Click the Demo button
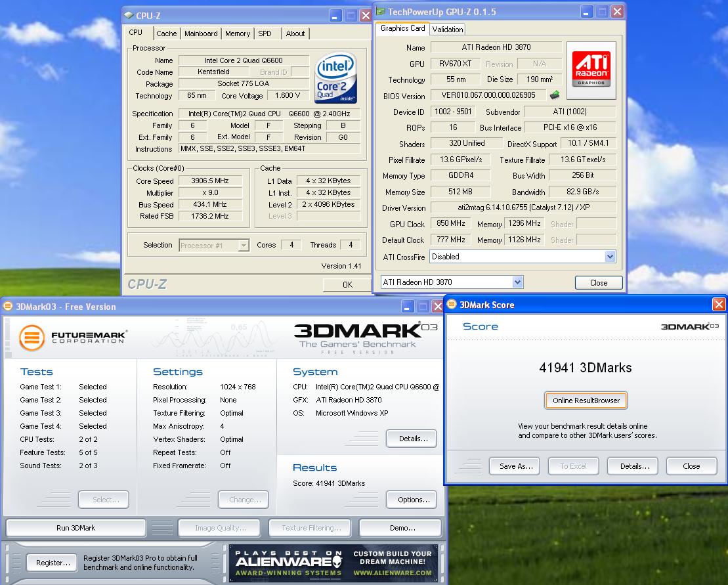The width and height of the screenshot is (728, 585). 400,528
